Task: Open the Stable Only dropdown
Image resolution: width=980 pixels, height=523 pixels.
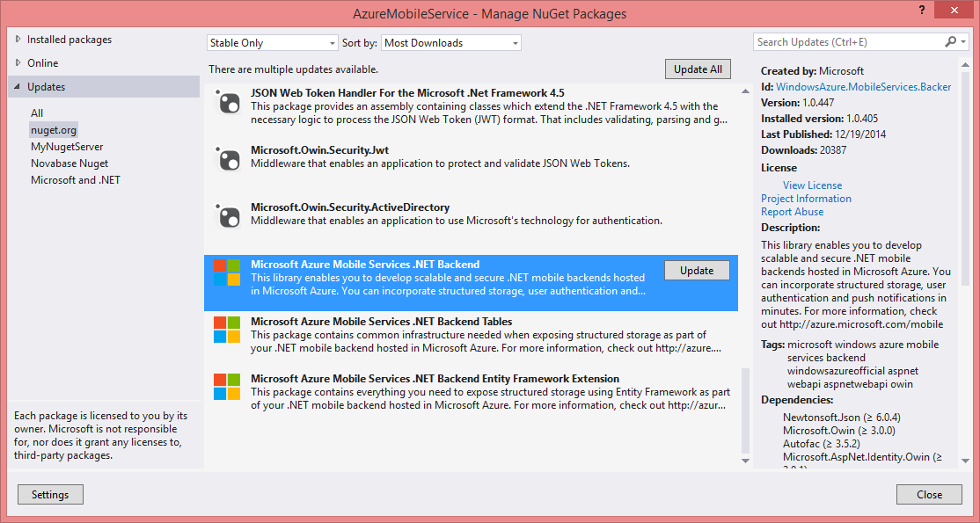Action: pyautogui.click(x=273, y=43)
